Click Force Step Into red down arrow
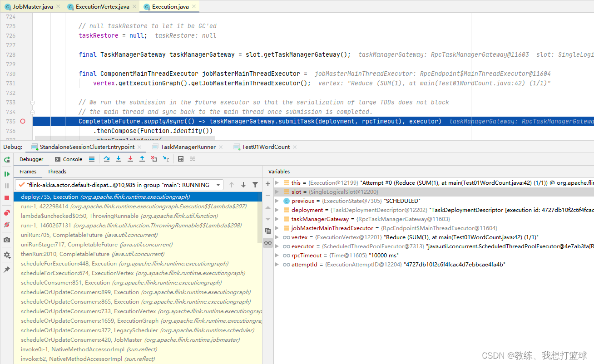 [x=130, y=159]
